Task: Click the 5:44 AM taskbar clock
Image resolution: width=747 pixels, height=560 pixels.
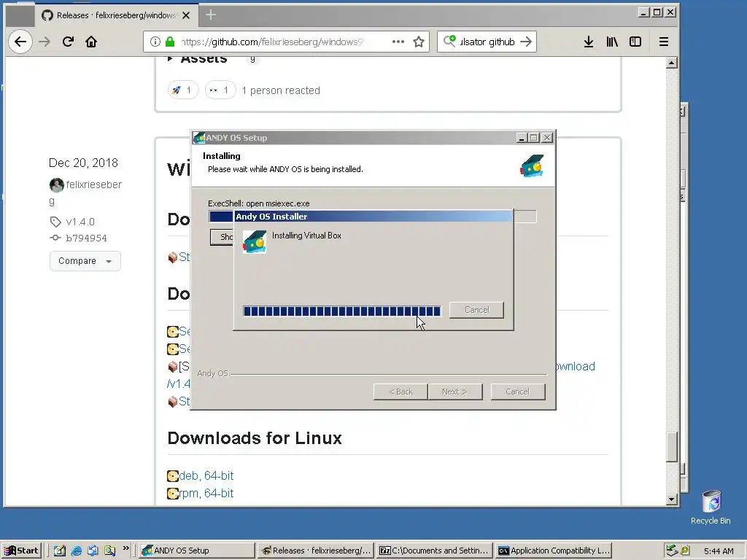Action: 719,551
